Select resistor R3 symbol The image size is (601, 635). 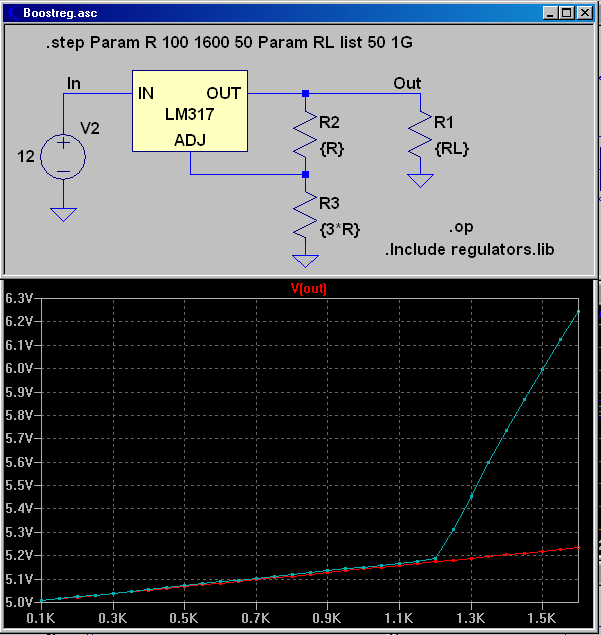[305, 215]
